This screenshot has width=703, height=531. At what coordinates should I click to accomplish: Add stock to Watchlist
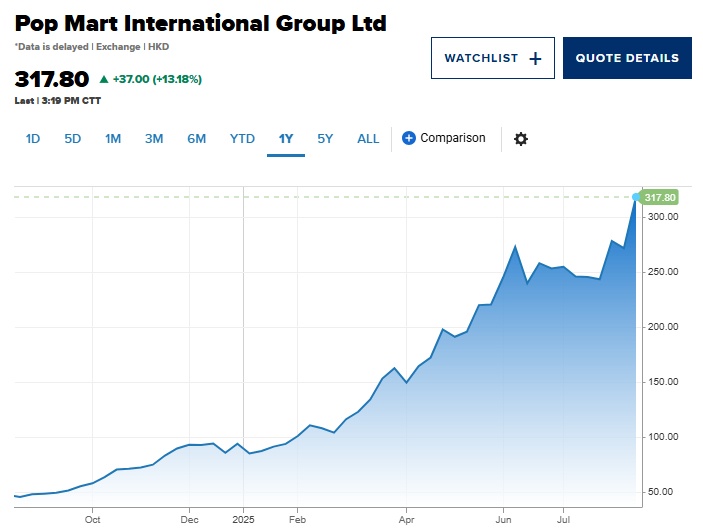(x=481, y=58)
